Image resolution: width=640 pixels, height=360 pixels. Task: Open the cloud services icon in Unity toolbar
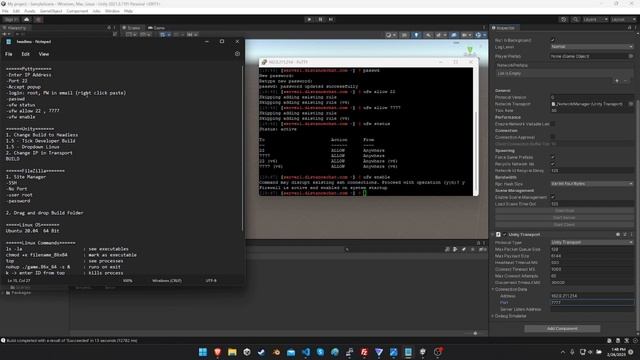point(27,20)
